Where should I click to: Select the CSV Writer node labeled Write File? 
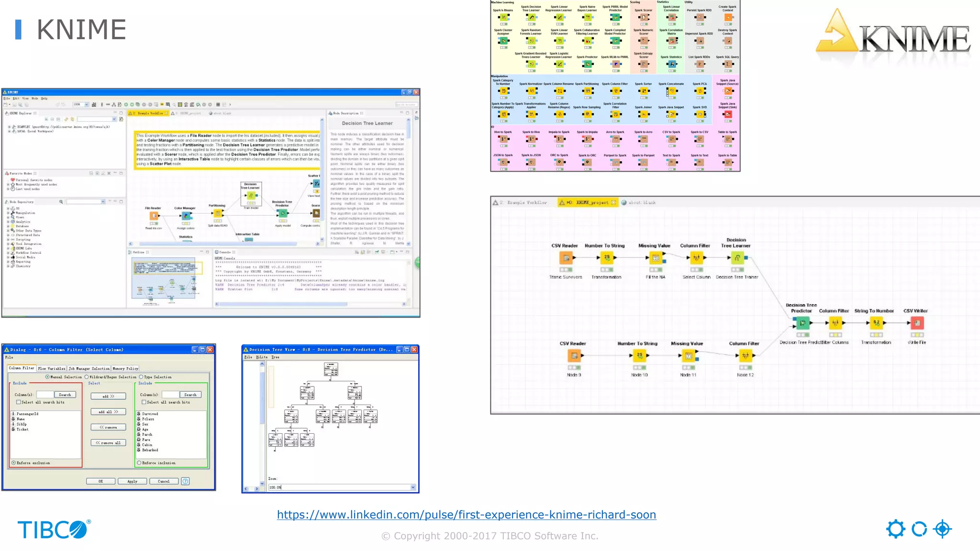pyautogui.click(x=917, y=323)
